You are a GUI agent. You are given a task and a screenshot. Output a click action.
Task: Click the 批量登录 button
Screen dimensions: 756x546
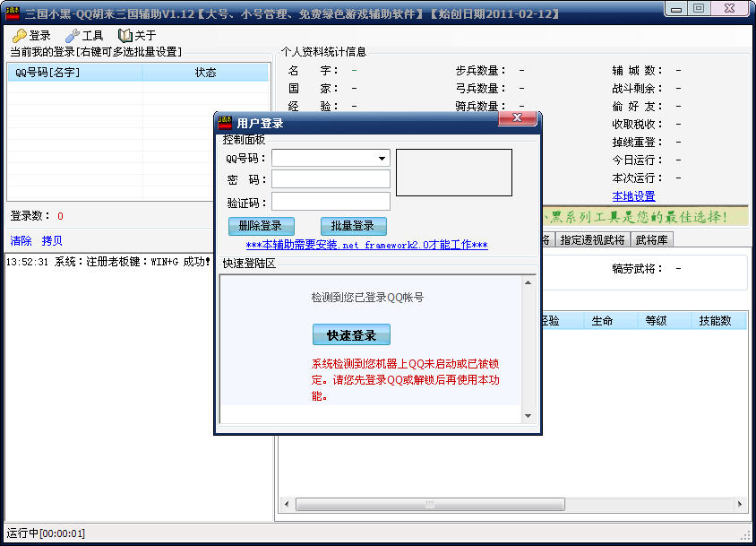[354, 225]
